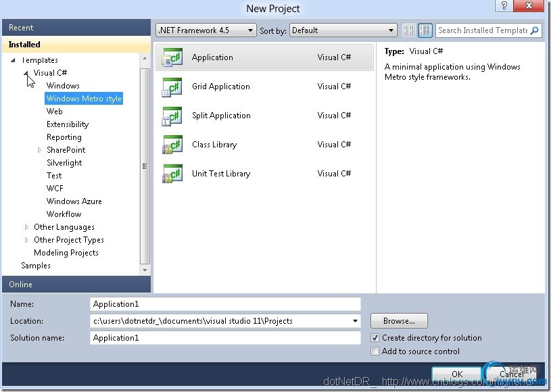This screenshot has height=392, width=551.
Task: Click the Unit Test Library template icon
Action: point(172,174)
